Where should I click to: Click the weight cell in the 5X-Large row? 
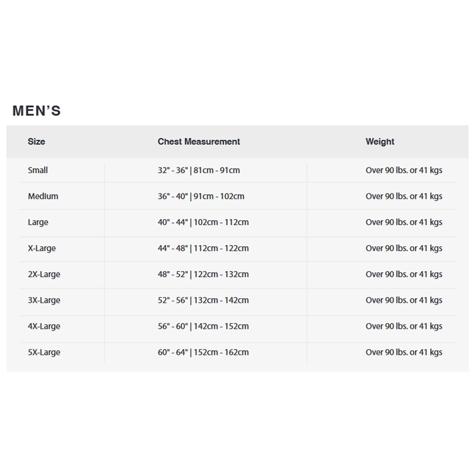[404, 352]
